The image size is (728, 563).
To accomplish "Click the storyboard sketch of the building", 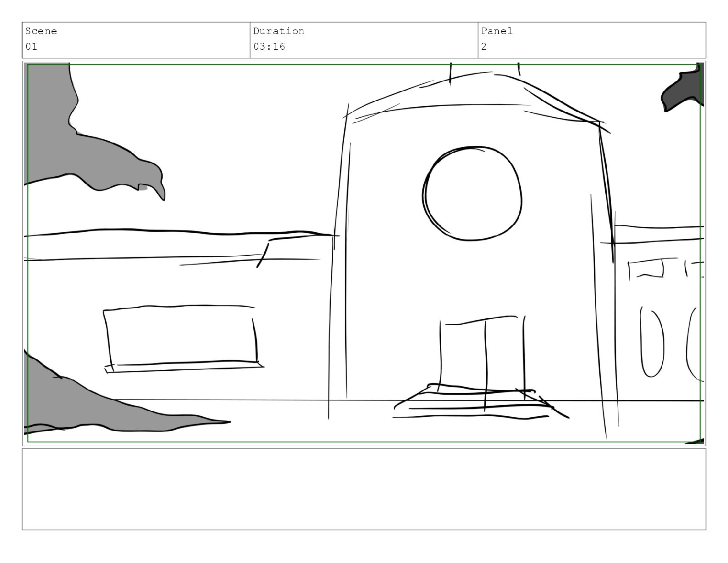I will pyautogui.click(x=364, y=253).
